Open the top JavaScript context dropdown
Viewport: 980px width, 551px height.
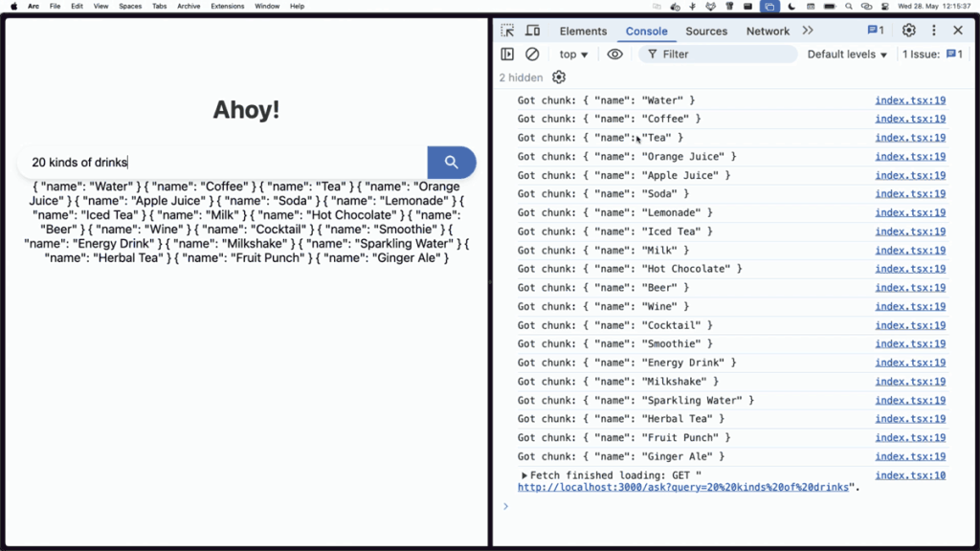click(574, 55)
